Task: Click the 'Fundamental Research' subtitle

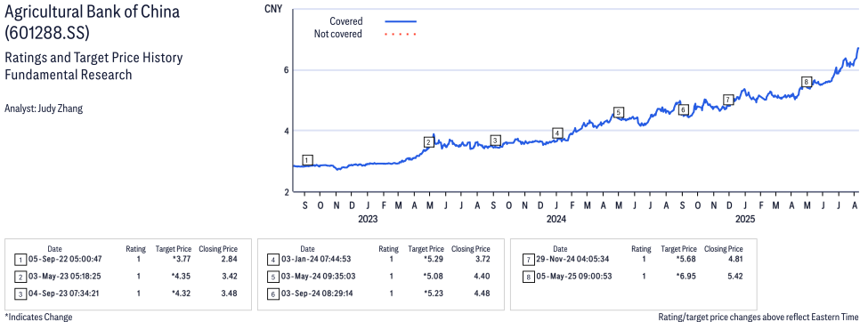Action: (x=68, y=74)
